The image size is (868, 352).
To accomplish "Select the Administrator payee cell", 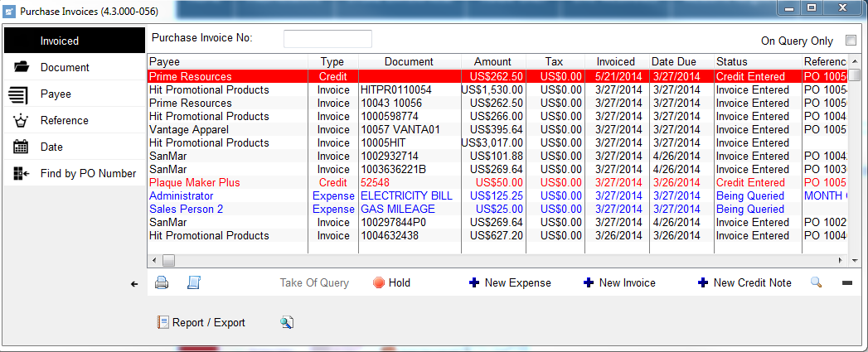I will [227, 196].
